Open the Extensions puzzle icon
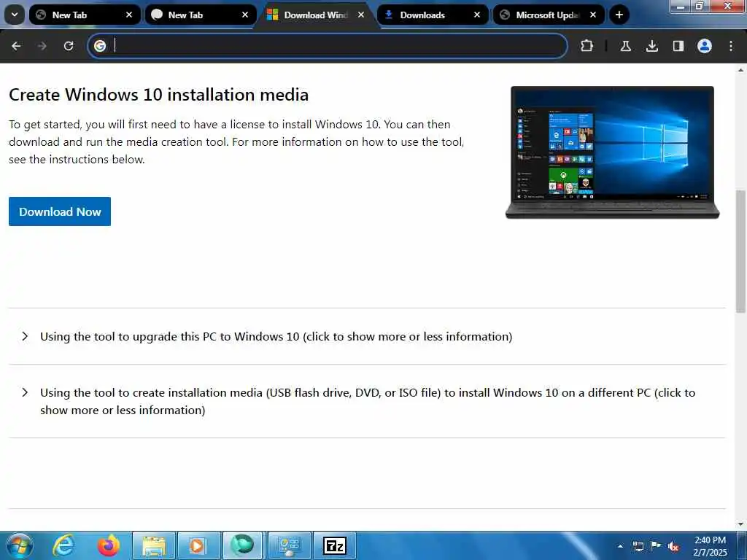Viewport: 747px width, 560px height. (587, 46)
